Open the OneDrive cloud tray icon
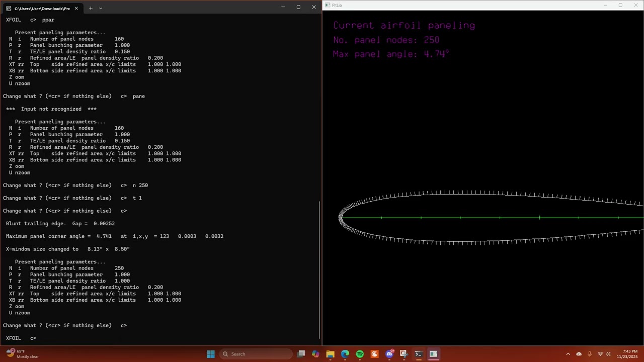Image resolution: width=644 pixels, height=362 pixels. 579,354
